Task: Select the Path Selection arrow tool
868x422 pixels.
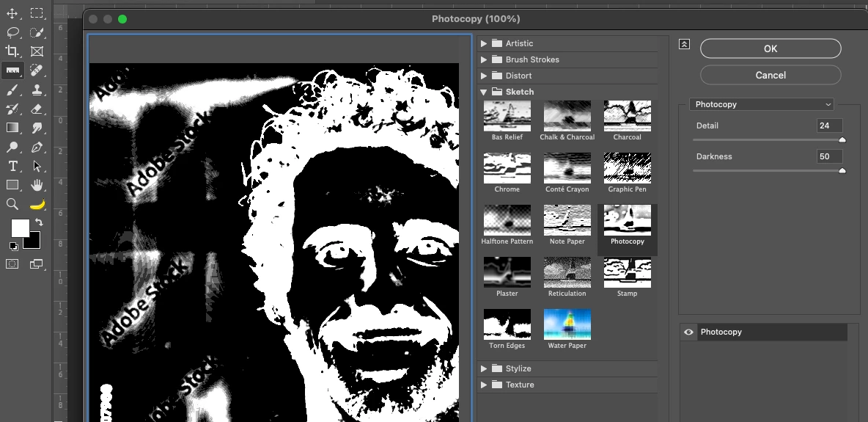Action: point(37,166)
